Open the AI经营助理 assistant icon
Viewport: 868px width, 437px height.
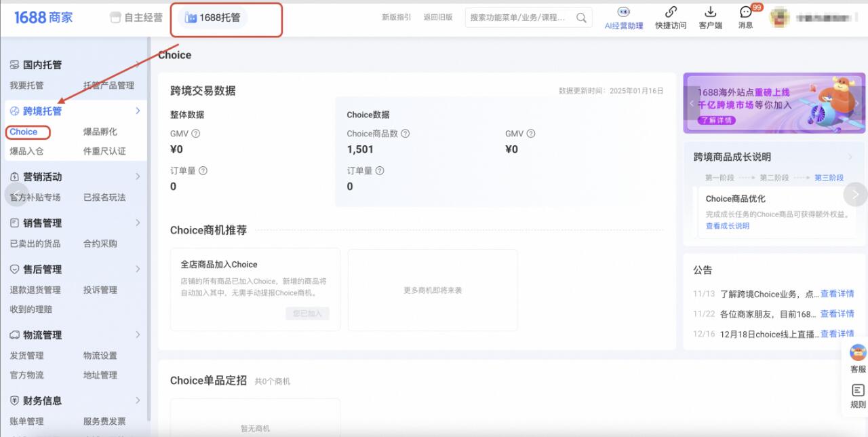coord(623,12)
